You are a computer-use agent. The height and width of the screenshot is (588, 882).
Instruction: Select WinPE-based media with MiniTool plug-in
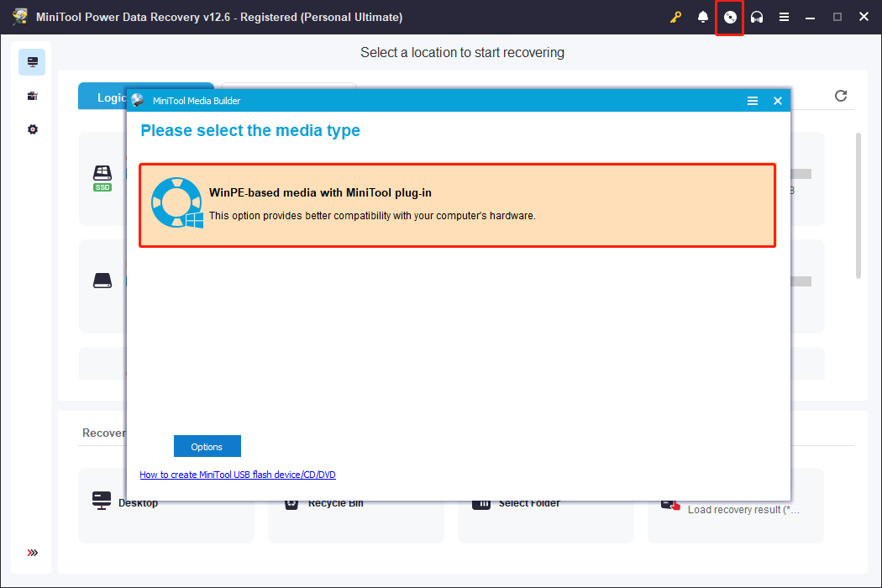point(458,203)
